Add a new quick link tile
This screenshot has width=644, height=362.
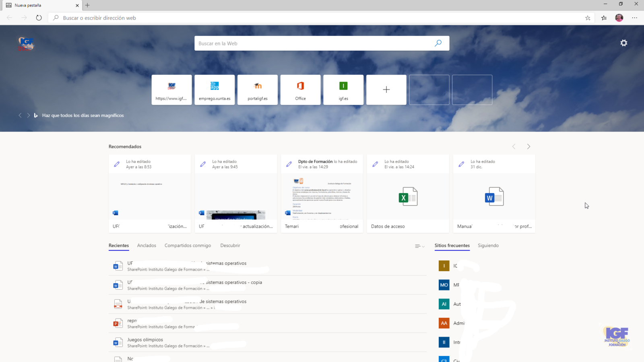[x=386, y=90]
